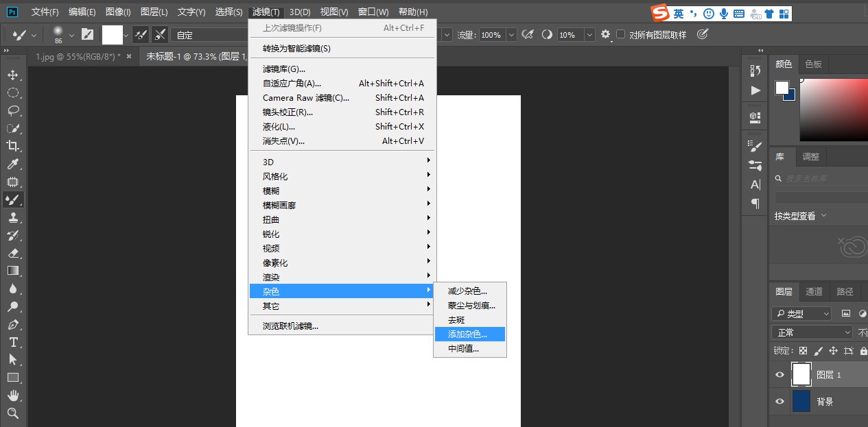868x427 pixels.
Task: Toggle 图层 1 visibility eye icon
Action: pyautogui.click(x=779, y=374)
